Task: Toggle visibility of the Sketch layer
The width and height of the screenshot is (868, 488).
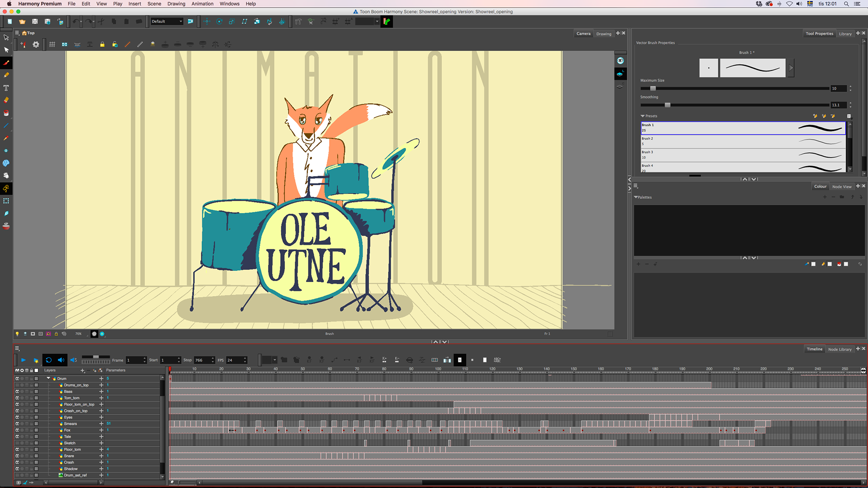Action: tap(17, 443)
